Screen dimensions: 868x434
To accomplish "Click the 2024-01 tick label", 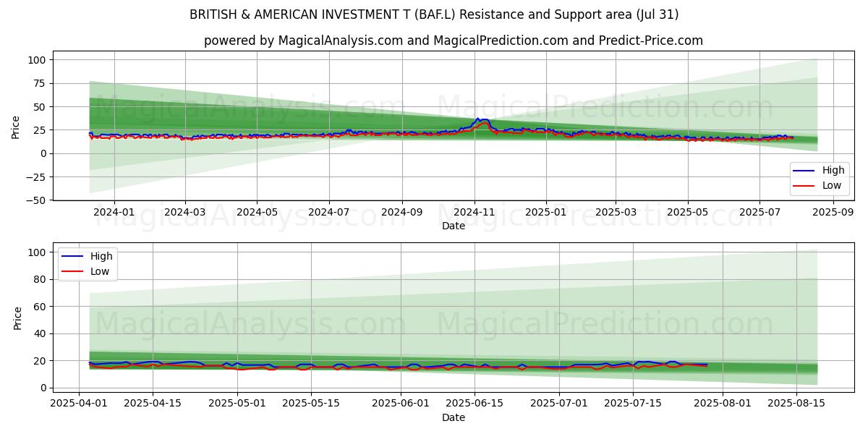I will (x=114, y=212).
